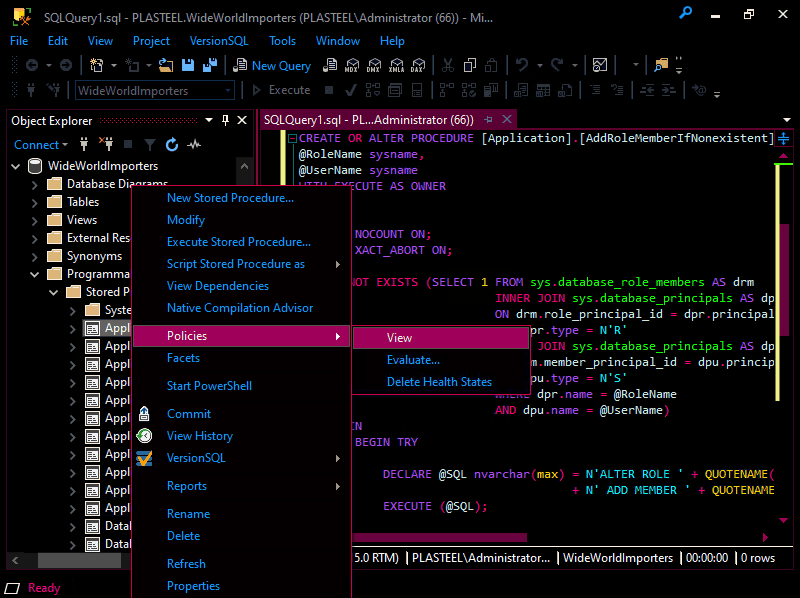Expand the Synonyms folder

tap(34, 256)
